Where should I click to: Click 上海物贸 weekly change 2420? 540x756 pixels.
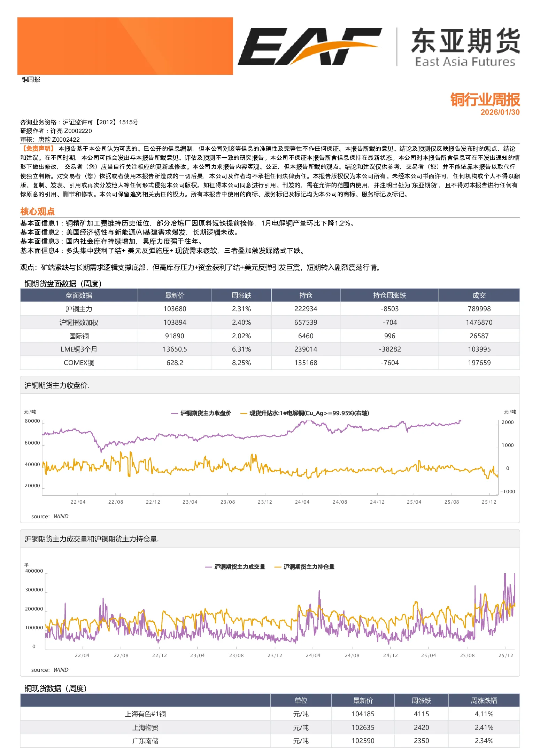(421, 727)
